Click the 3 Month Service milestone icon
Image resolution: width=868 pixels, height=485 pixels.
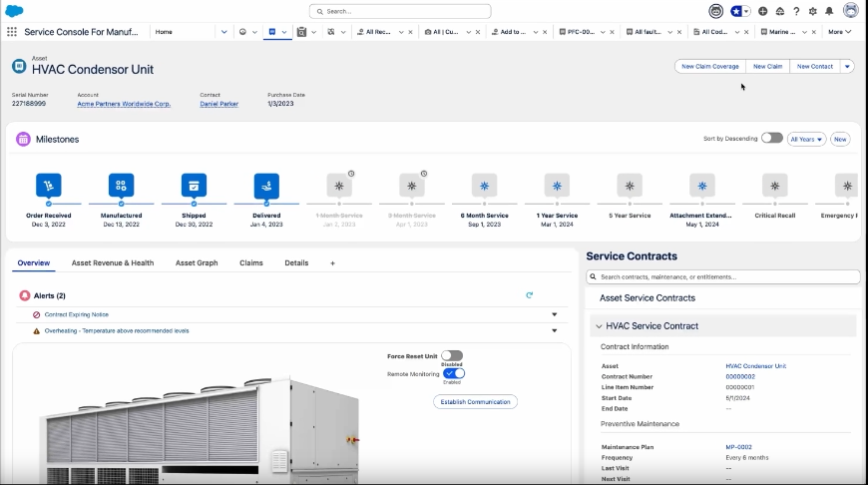click(412, 186)
